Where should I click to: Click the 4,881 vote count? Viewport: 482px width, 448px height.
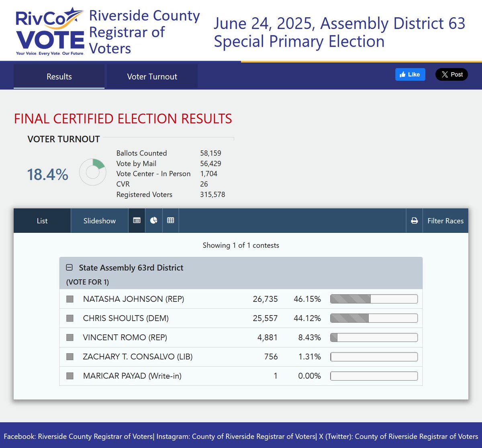(x=268, y=338)
